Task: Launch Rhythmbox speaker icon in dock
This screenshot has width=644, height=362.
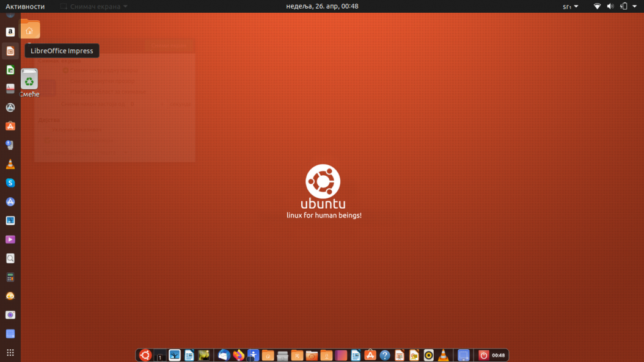Action: 428,355
